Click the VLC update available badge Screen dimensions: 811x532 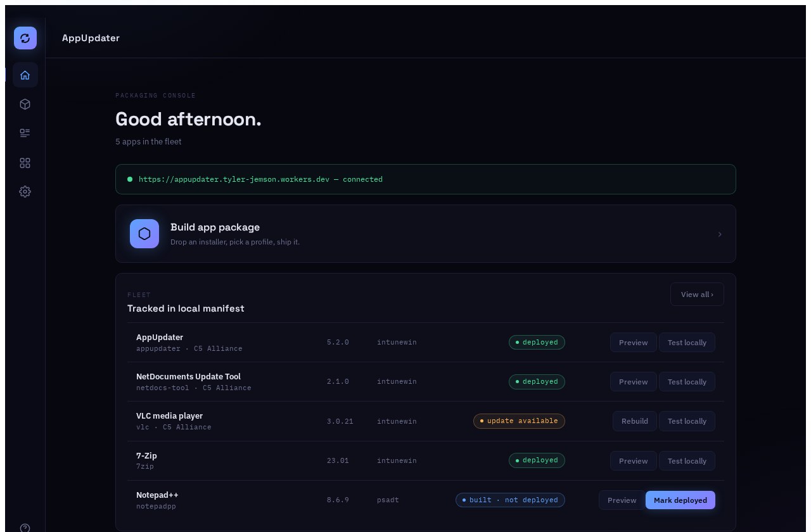[519, 421]
